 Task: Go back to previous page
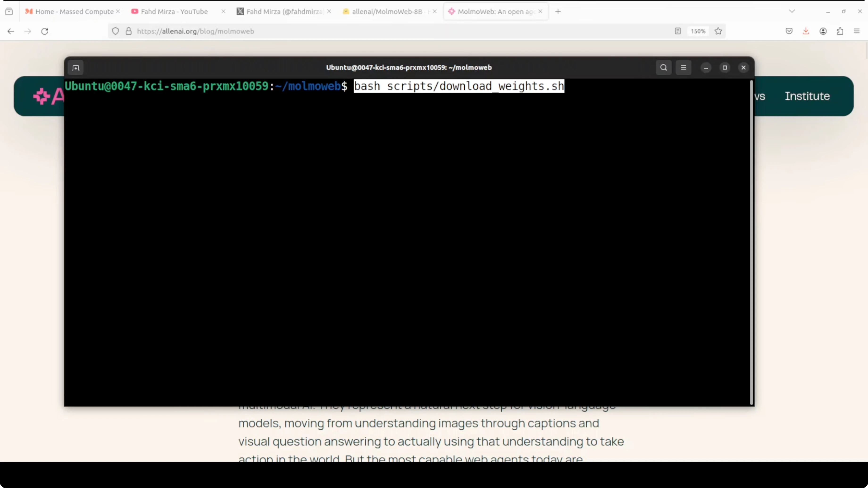click(x=11, y=31)
